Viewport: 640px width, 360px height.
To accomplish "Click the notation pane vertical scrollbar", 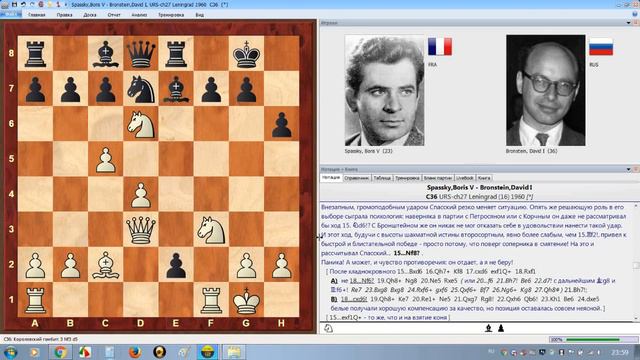I will coord(636,261).
